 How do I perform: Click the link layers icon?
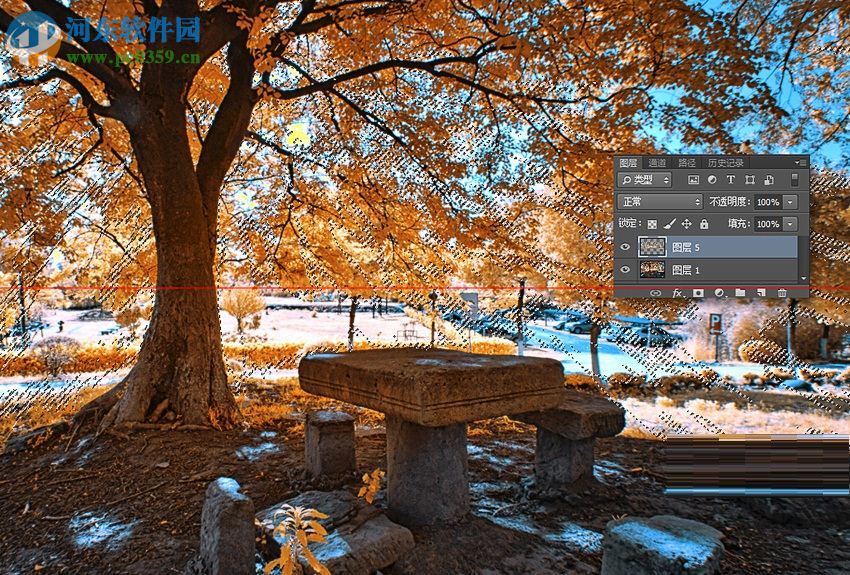tap(656, 293)
